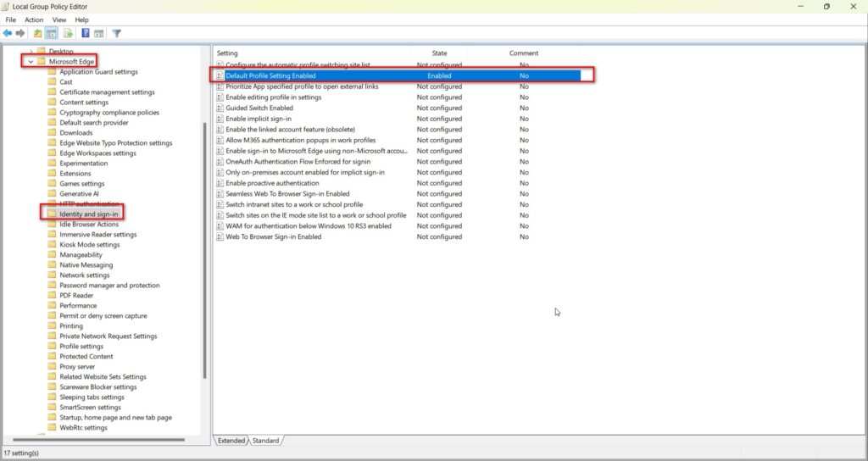Screen dimensions: 868x461
Task: Toggle the Show/Hide action pane icon
Action: (x=98, y=33)
